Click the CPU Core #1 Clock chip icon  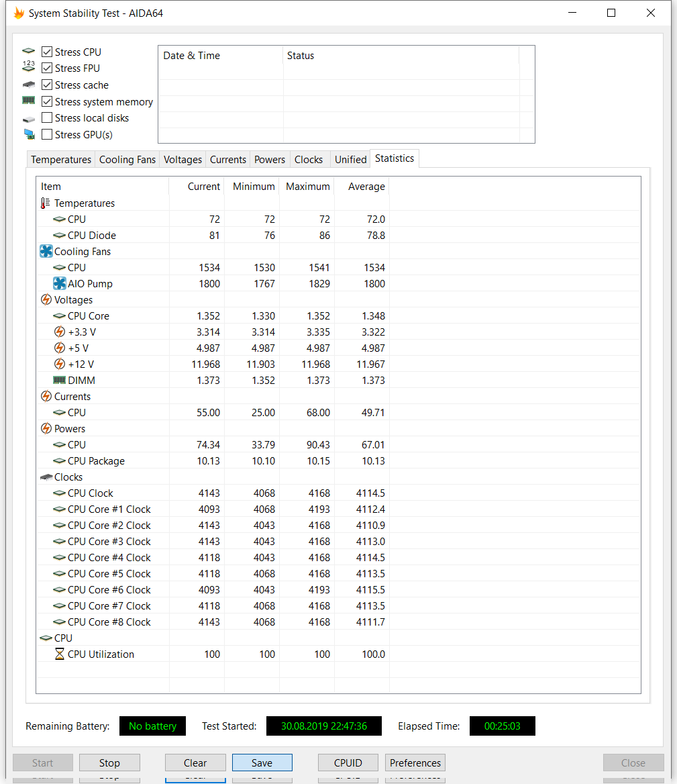point(60,509)
